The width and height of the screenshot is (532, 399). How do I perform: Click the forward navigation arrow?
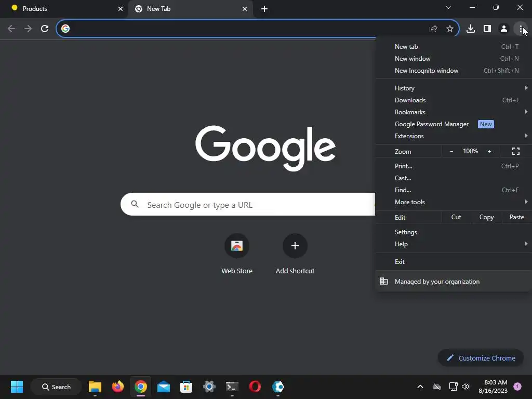[x=28, y=29]
